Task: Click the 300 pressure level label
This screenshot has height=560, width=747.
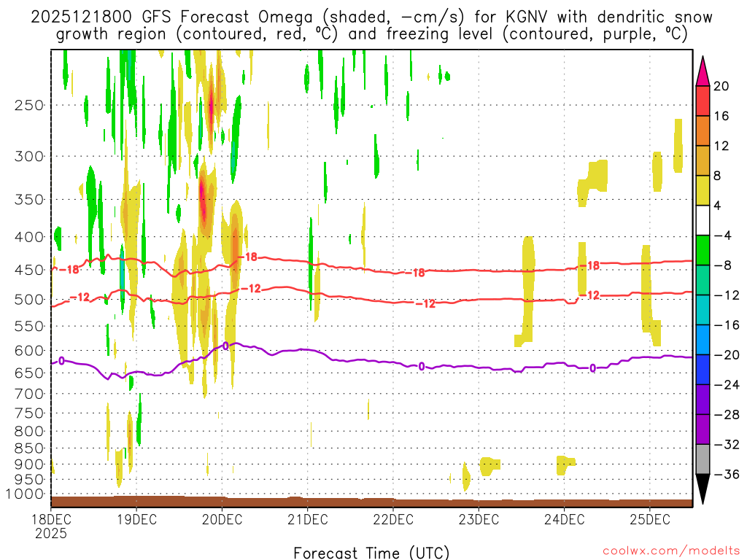Action: coord(29,156)
